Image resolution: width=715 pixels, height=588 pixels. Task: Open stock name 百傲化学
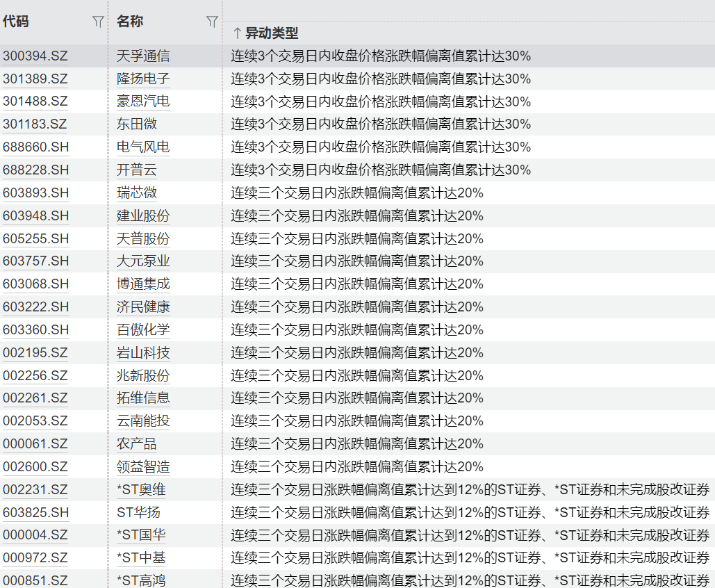[143, 330]
